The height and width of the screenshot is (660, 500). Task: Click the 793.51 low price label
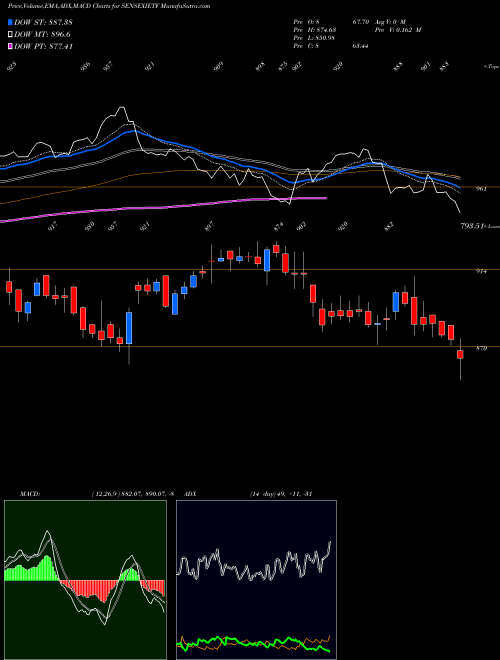point(471,226)
